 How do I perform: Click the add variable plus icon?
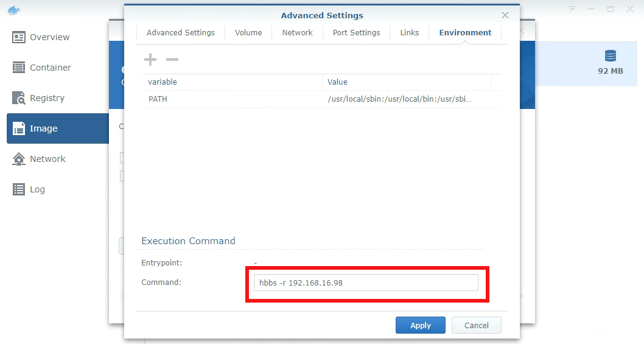click(x=150, y=60)
